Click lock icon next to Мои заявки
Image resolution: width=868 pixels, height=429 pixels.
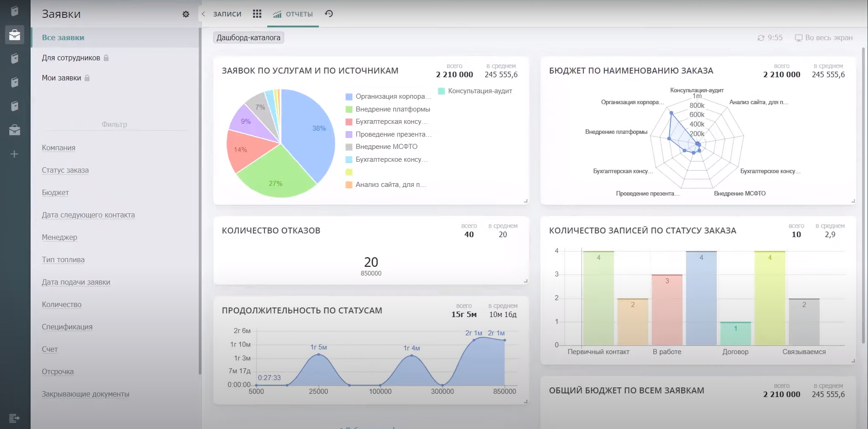[x=87, y=78]
